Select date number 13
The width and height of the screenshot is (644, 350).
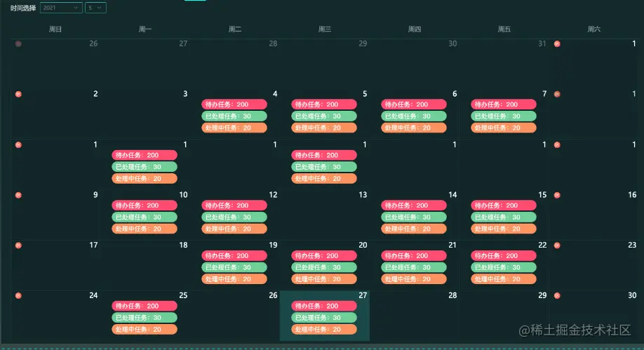363,195
